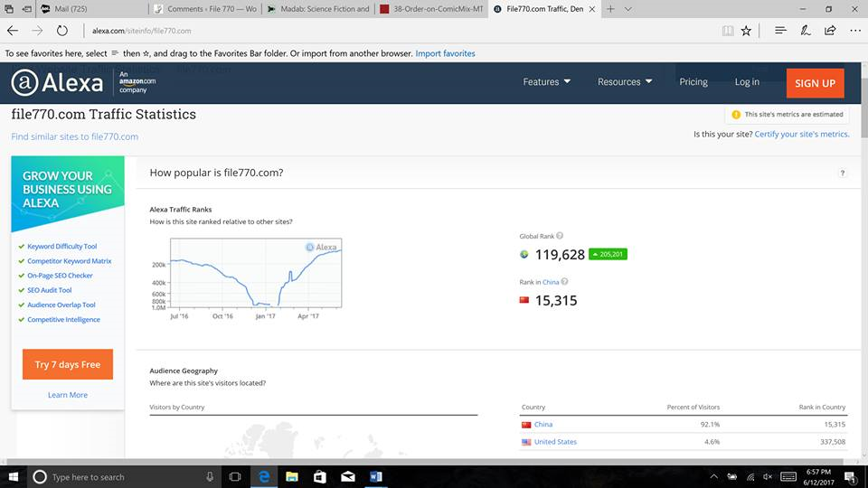Open Word from the Windows taskbar
This screenshot has height=488, width=868.
pyautogui.click(x=376, y=476)
